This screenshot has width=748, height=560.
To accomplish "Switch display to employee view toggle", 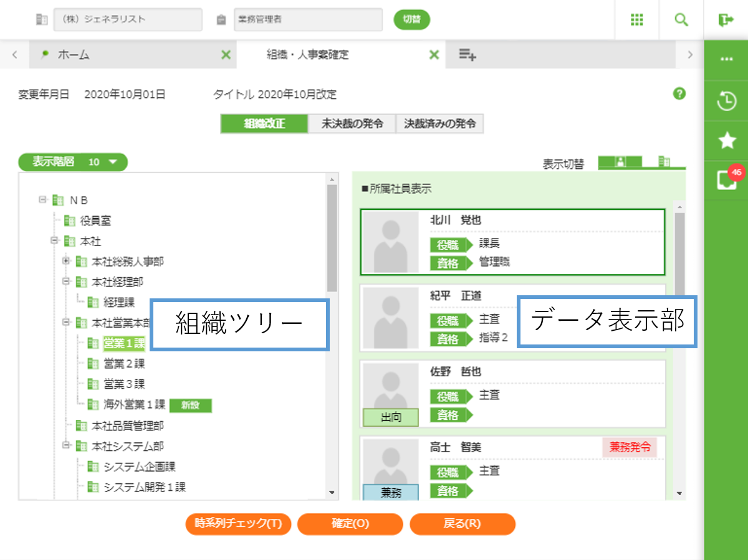I will [x=620, y=163].
